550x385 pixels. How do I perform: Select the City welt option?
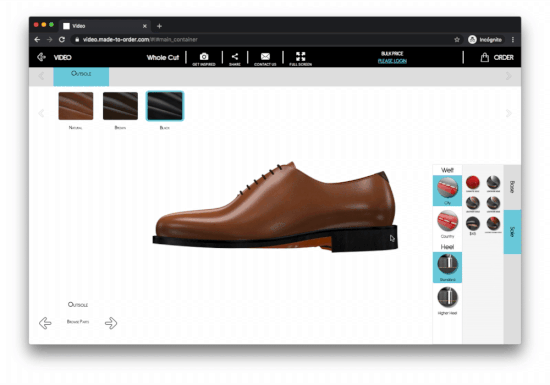447,190
